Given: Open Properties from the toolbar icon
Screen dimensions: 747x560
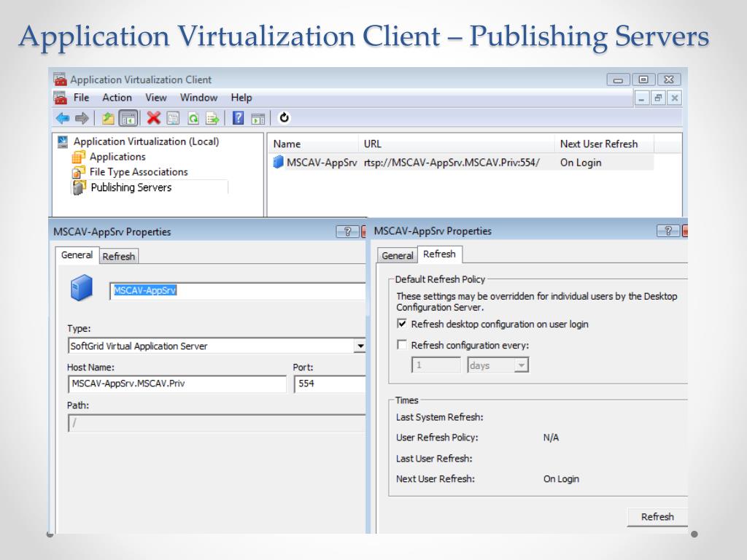Looking at the screenshot, I should (x=173, y=118).
